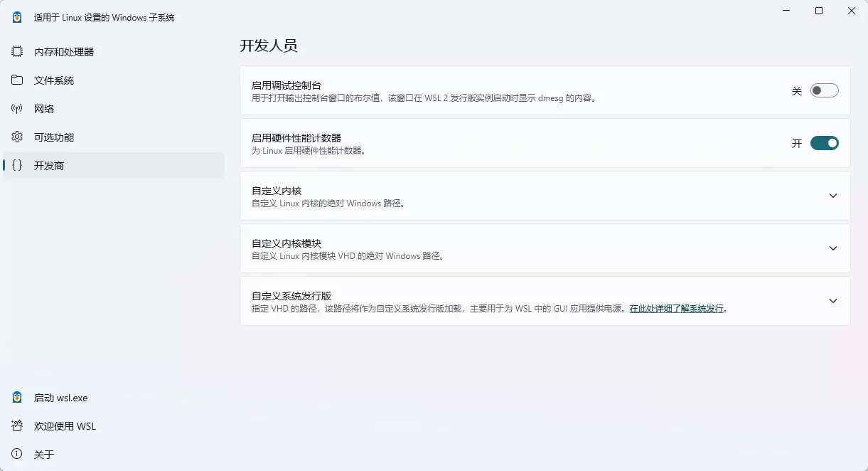This screenshot has width=868, height=471.
Task: Click the 开 label by performance counter toggle
Action: click(x=797, y=144)
